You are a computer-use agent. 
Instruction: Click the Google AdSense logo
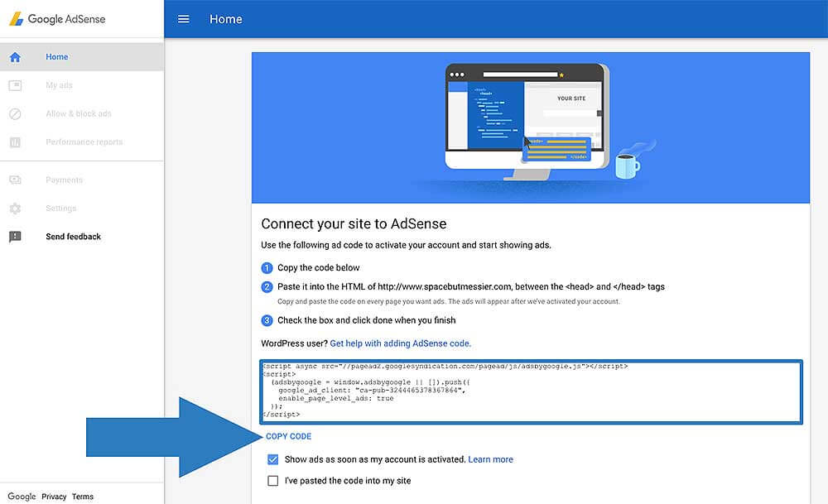[57, 19]
